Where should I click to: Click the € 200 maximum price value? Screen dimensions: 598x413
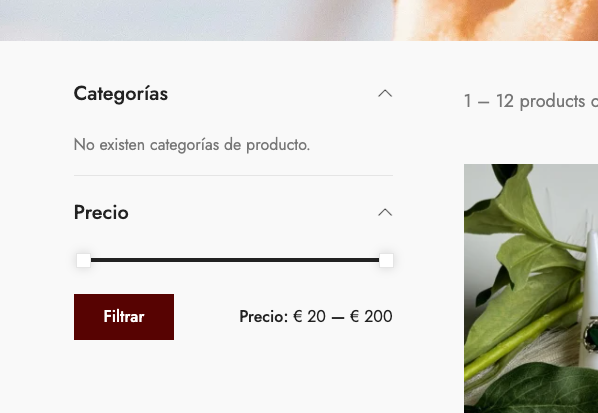tap(371, 317)
